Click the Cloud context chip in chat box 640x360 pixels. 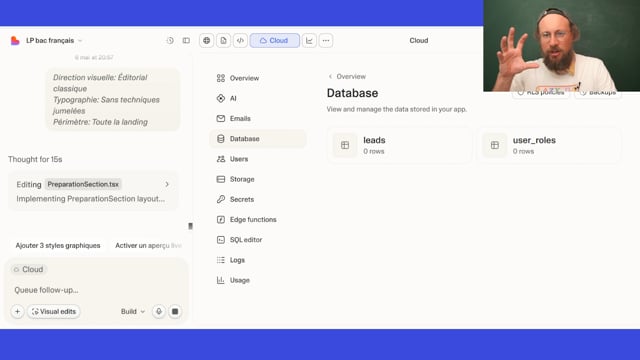28,269
